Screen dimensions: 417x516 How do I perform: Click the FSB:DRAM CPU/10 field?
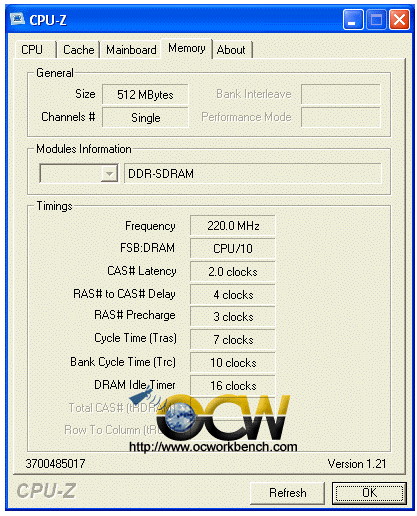point(233,248)
